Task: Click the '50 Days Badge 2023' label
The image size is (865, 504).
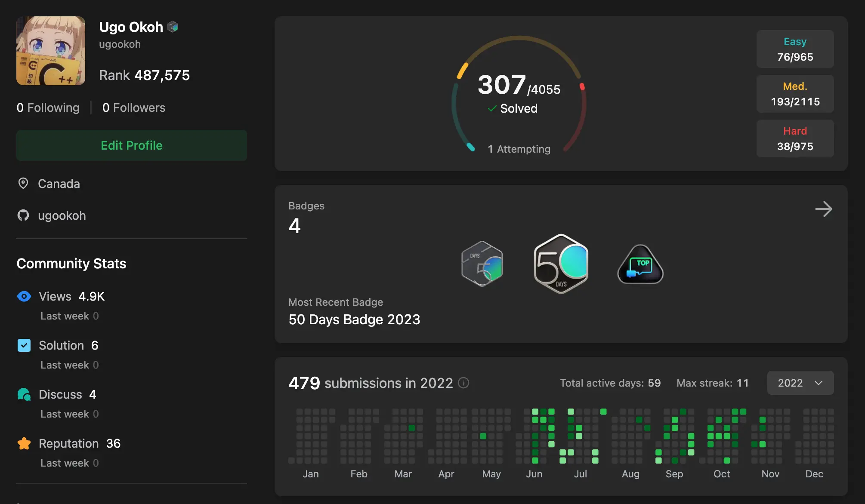Action: tap(354, 320)
